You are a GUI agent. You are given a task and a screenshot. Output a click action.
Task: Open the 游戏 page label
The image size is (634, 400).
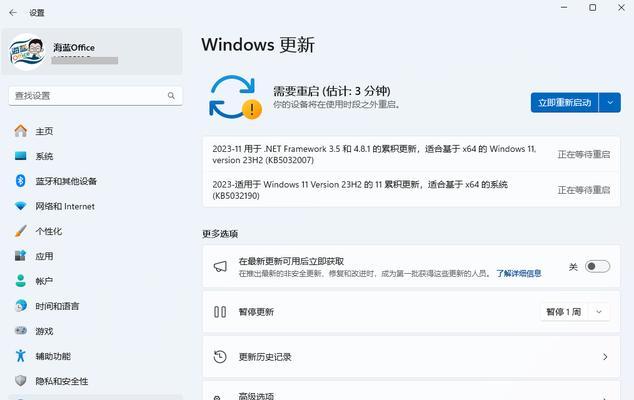pos(44,331)
